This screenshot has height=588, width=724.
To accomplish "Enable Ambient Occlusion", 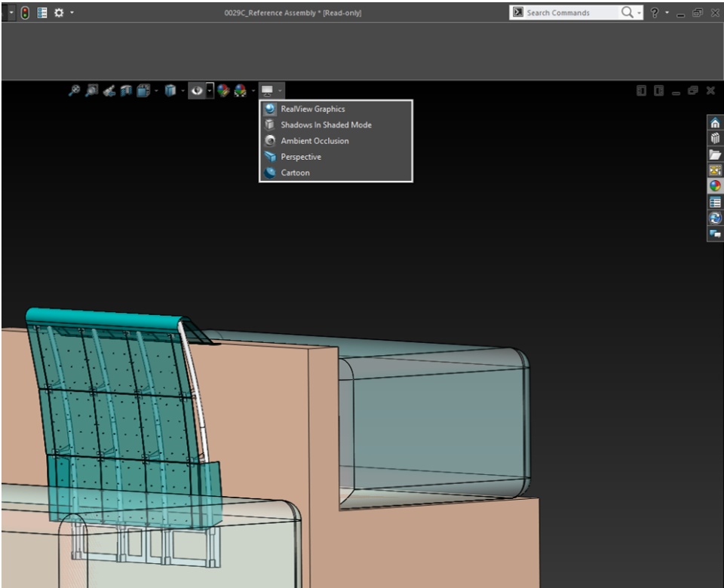I will pyautogui.click(x=314, y=141).
